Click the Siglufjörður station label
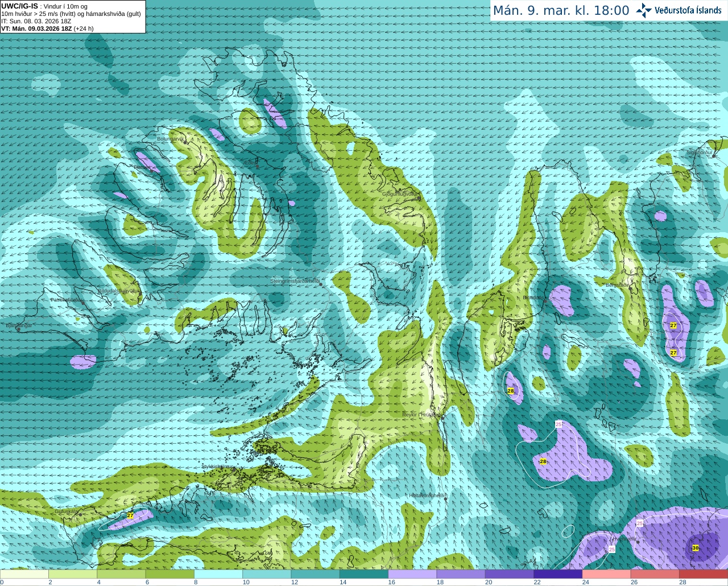The height and width of the screenshot is (586, 728). coord(700,152)
